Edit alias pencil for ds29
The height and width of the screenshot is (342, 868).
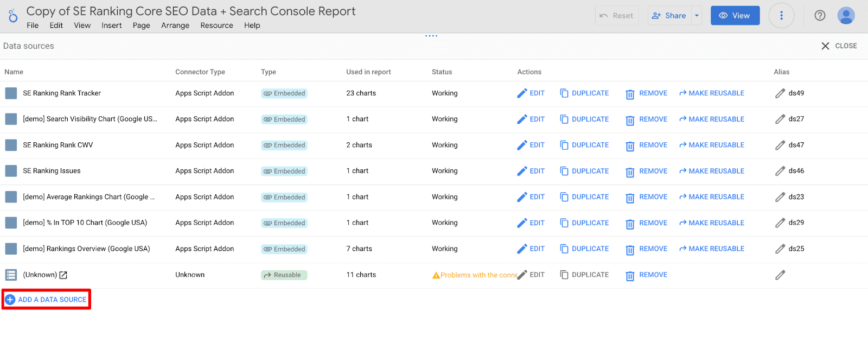tap(780, 223)
